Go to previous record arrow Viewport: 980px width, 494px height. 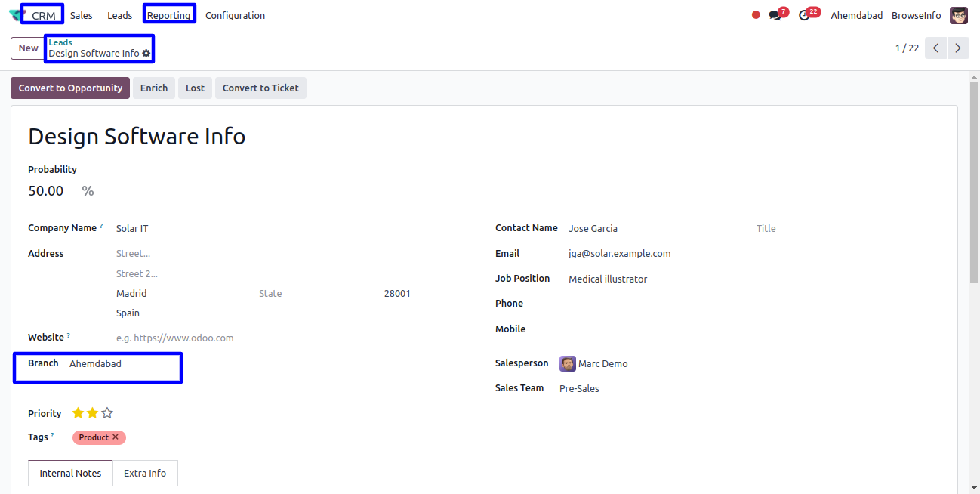[x=935, y=48]
